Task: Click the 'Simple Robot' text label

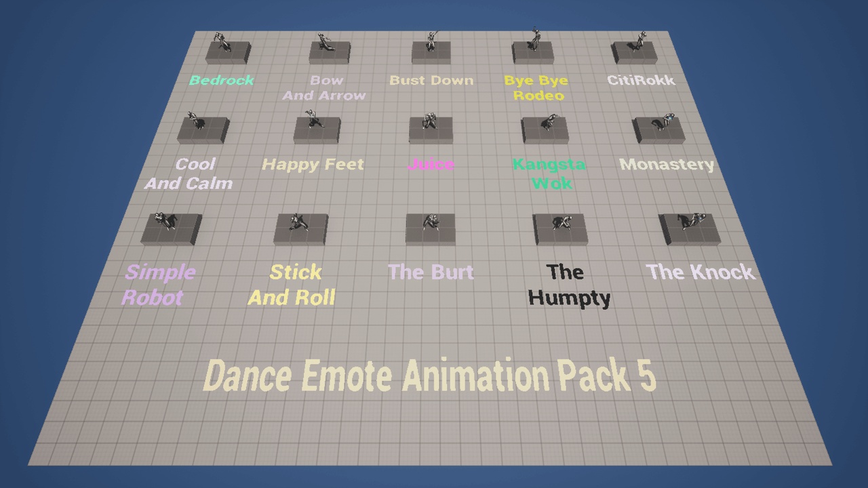Action: (x=159, y=285)
